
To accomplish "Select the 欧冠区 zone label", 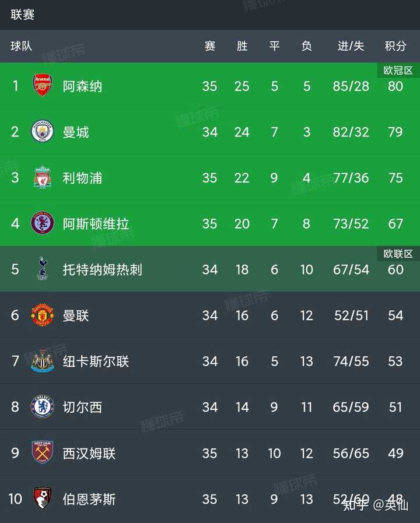I will [398, 71].
